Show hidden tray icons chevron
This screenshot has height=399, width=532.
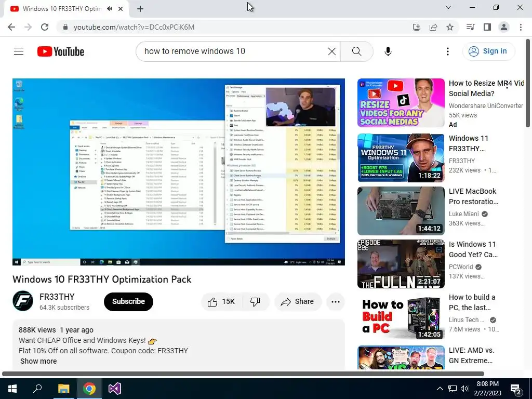440,389
